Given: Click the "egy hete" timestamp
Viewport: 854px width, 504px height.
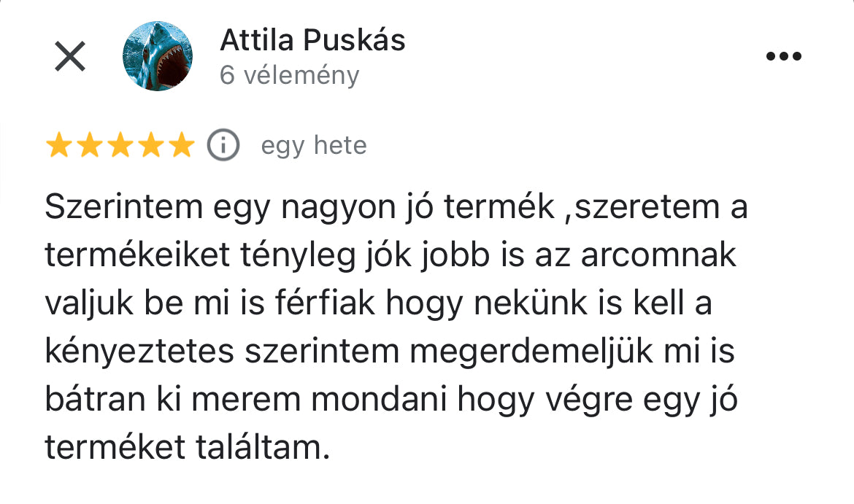Looking at the screenshot, I should pyautogui.click(x=314, y=146).
